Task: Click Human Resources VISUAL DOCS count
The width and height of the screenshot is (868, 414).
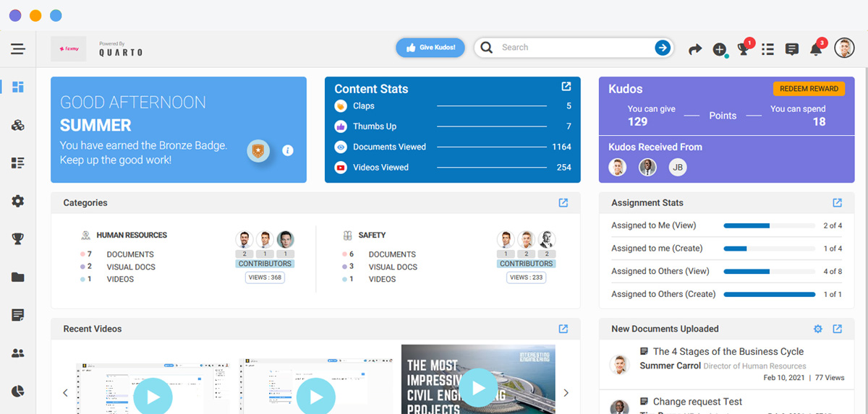Action: (x=90, y=267)
